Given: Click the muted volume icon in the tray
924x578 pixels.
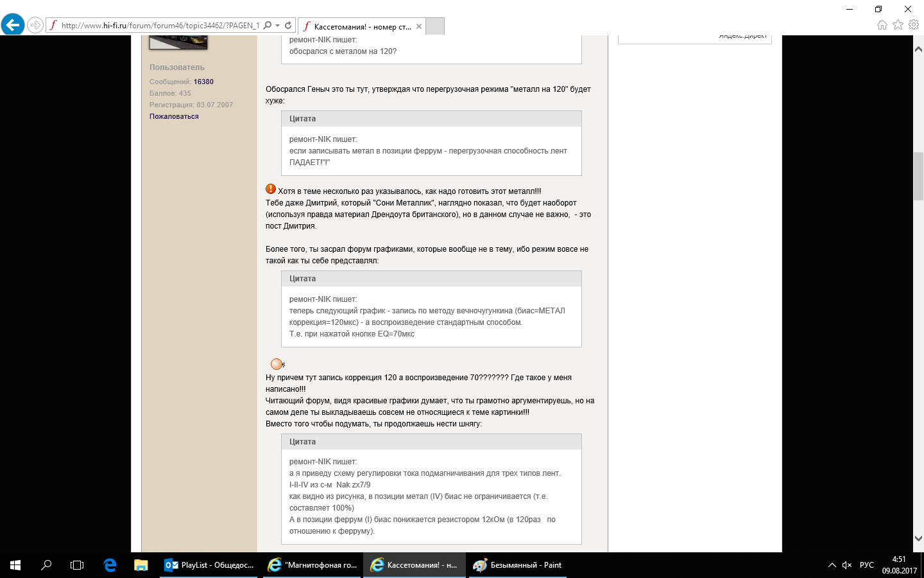Looking at the screenshot, I should click(846, 565).
